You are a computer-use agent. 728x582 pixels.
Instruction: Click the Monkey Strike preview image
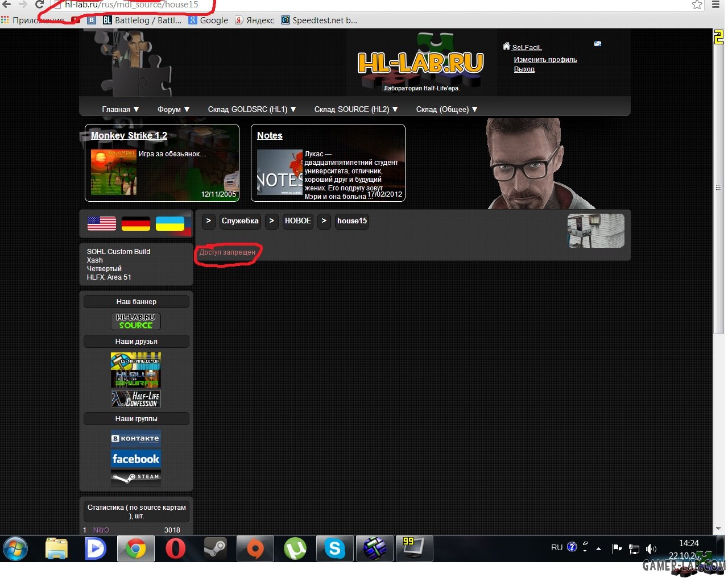[114, 172]
